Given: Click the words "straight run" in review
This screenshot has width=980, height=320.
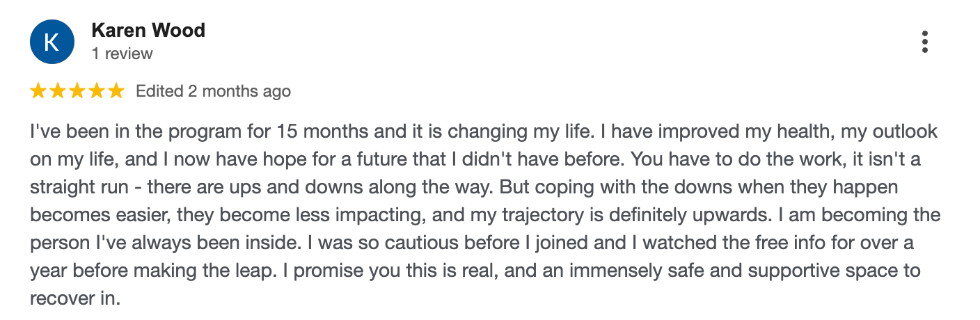Looking at the screenshot, I should [77, 187].
